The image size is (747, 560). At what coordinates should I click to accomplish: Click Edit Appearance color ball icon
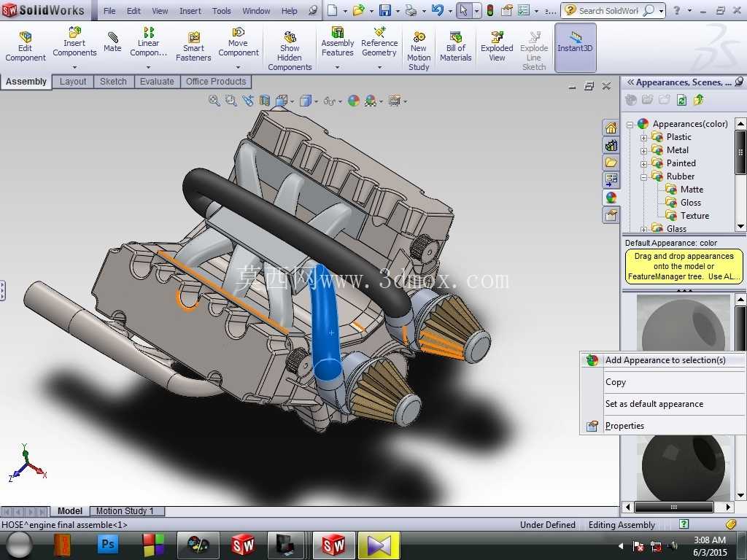pos(354,101)
